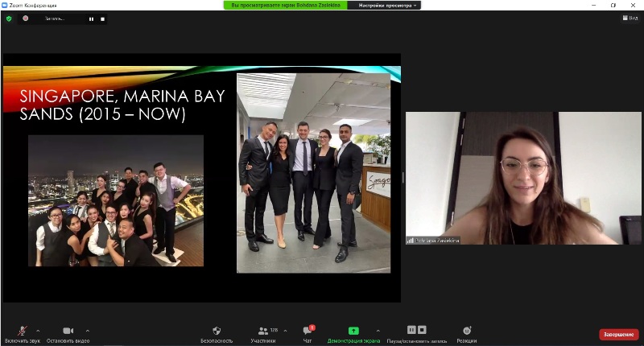
Task: Click the red chat notification badge
Action: (x=312, y=327)
